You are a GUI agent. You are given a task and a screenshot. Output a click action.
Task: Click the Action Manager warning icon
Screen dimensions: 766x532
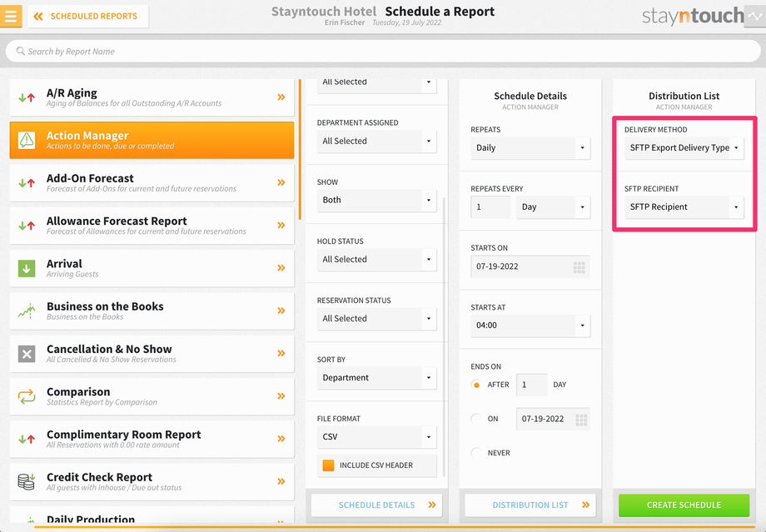[x=27, y=140]
